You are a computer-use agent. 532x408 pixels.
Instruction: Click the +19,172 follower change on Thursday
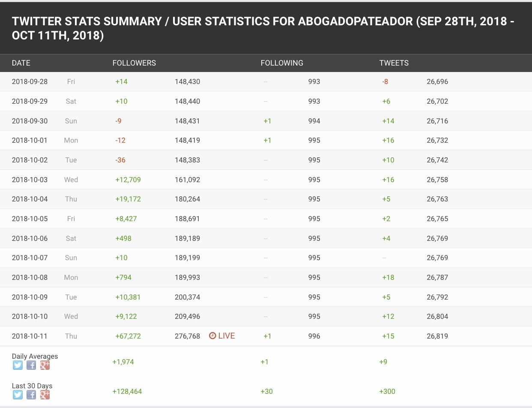pos(128,199)
